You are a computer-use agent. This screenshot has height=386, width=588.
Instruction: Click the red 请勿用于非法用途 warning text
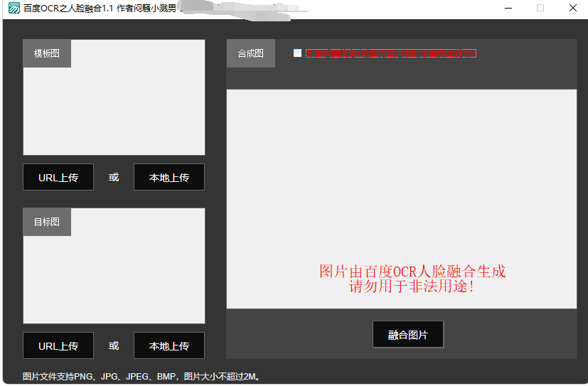pyautogui.click(x=412, y=286)
